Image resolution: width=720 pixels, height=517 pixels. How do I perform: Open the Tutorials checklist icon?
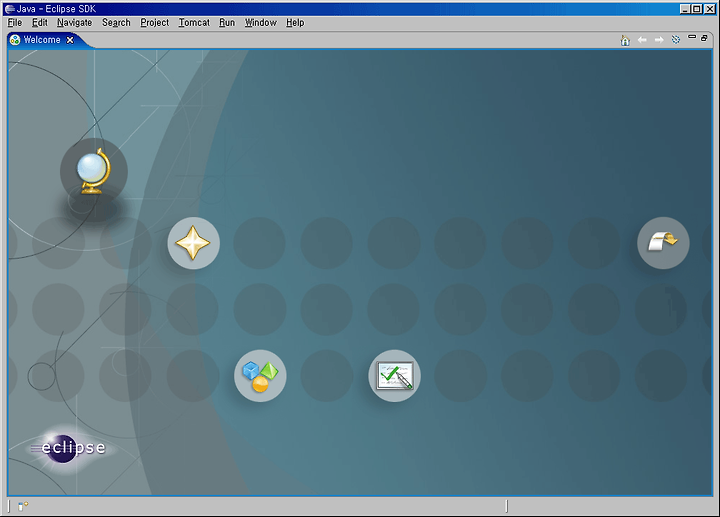394,376
